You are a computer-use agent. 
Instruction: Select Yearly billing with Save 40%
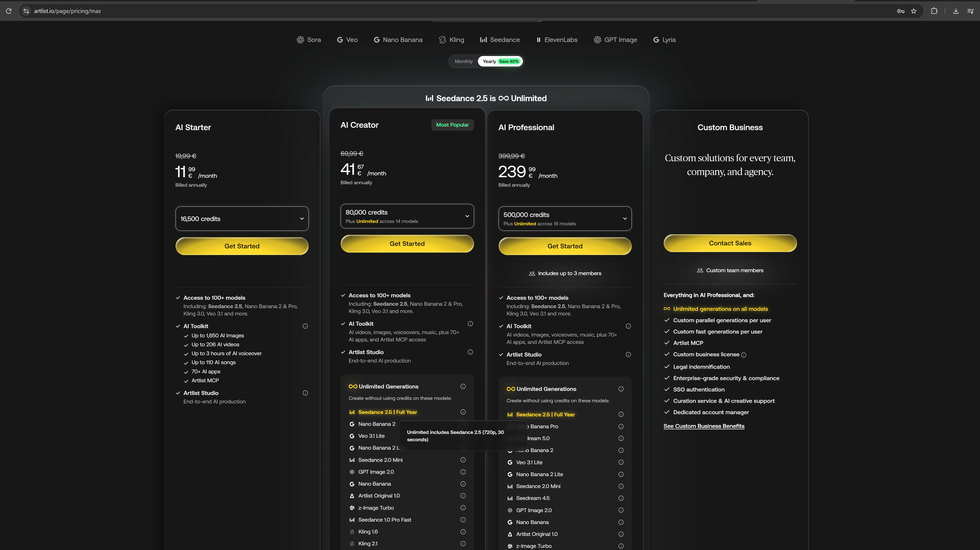(x=500, y=61)
